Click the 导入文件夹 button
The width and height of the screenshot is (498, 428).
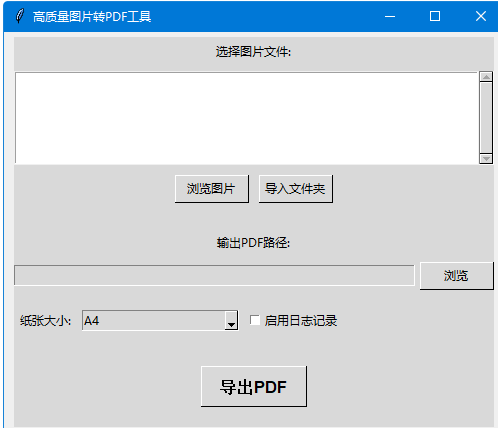click(x=296, y=189)
